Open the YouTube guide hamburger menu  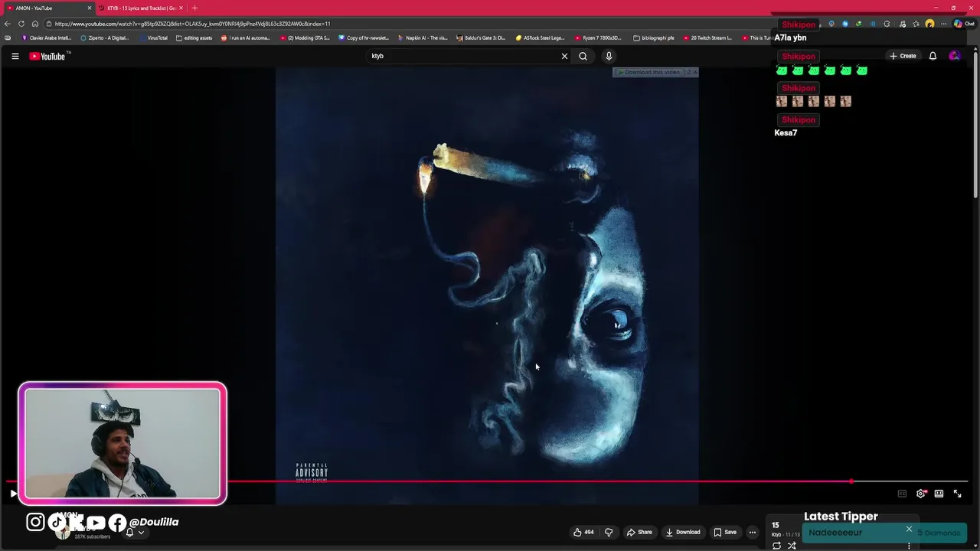pyautogui.click(x=15, y=56)
